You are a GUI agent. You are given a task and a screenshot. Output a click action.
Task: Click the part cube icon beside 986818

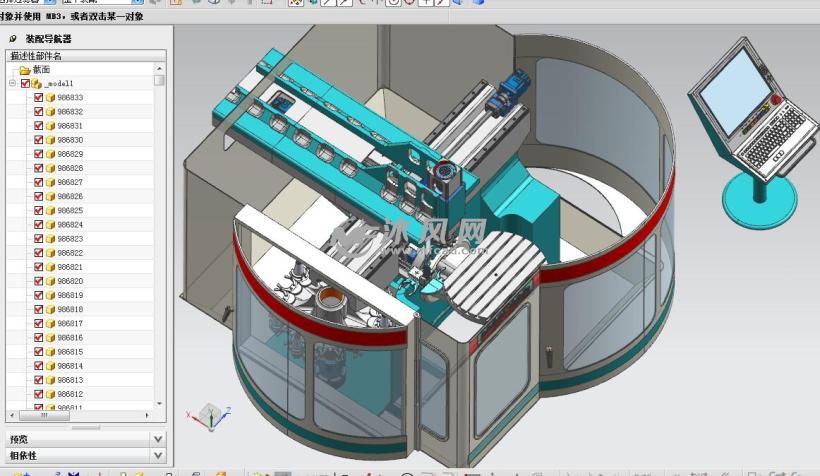pos(50,310)
